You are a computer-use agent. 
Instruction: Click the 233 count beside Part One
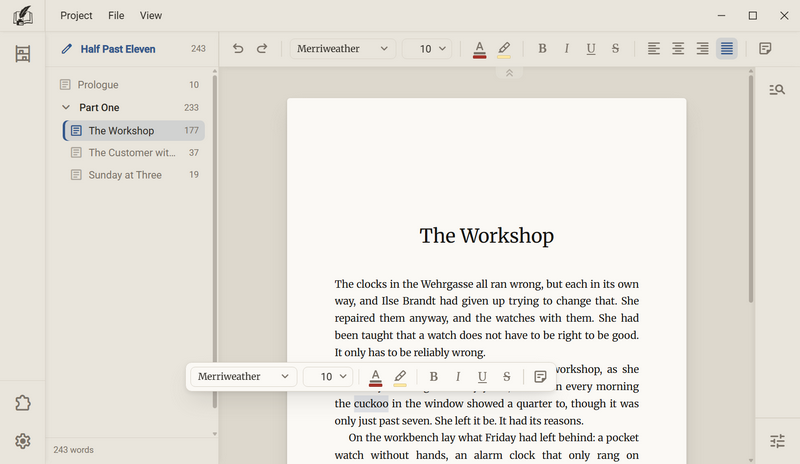coord(191,108)
